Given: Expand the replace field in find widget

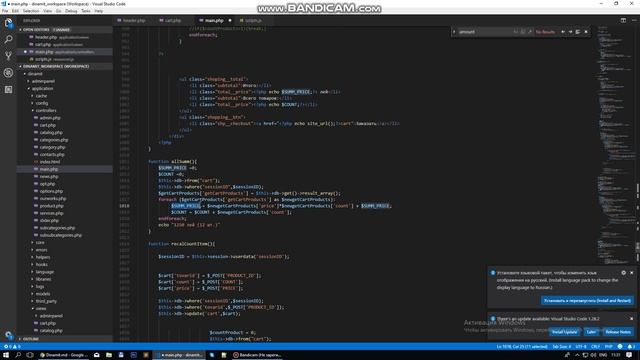Looking at the screenshot, I should 454,32.
